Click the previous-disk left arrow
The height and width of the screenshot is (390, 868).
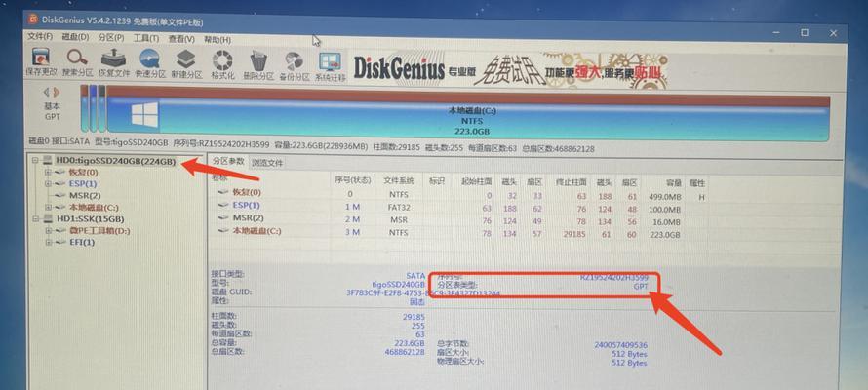pyautogui.click(x=47, y=92)
